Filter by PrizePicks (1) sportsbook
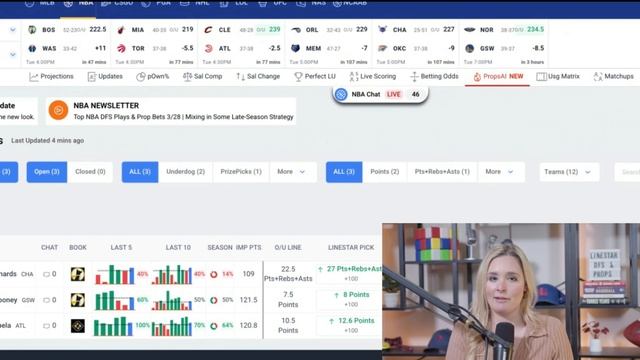This screenshot has width=640, height=360. point(241,172)
